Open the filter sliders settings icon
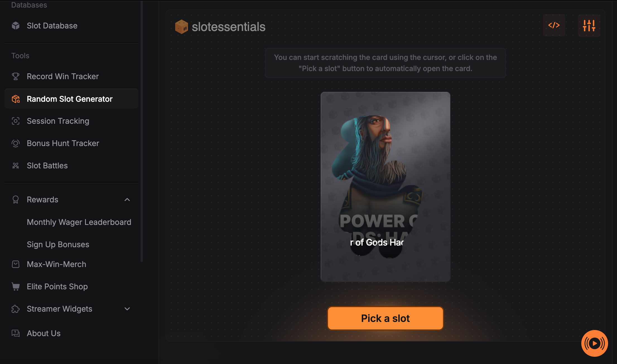This screenshot has width=617, height=364. [589, 25]
